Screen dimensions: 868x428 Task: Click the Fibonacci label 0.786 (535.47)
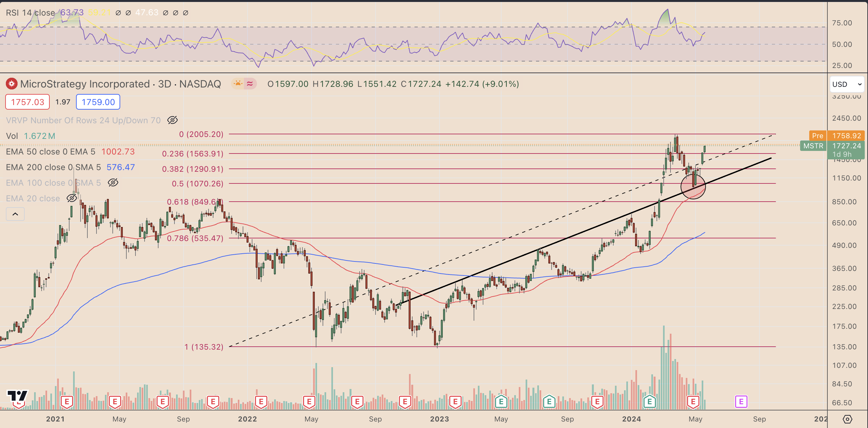pyautogui.click(x=195, y=238)
